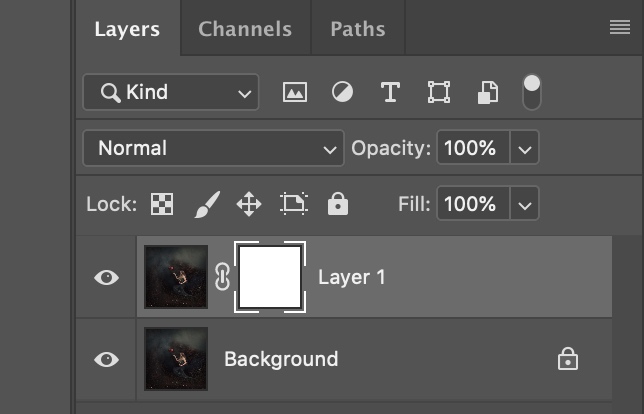The image size is (644, 414).
Task: Filter for smart objects icon
Action: 488,92
